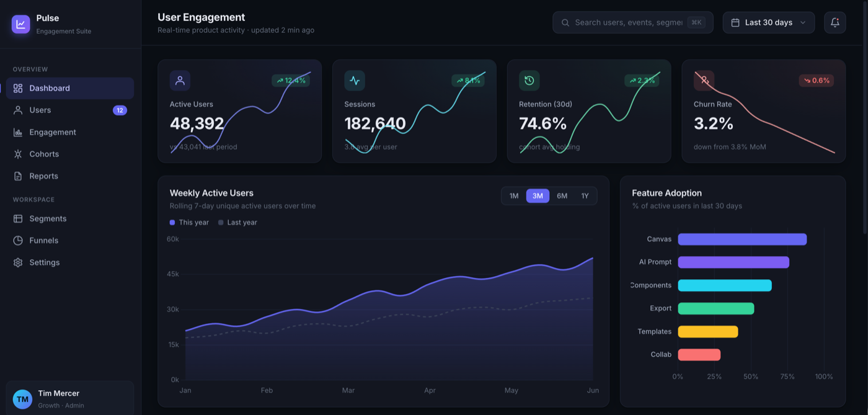Select the 6M time range
The width and height of the screenshot is (868, 415).
[562, 196]
